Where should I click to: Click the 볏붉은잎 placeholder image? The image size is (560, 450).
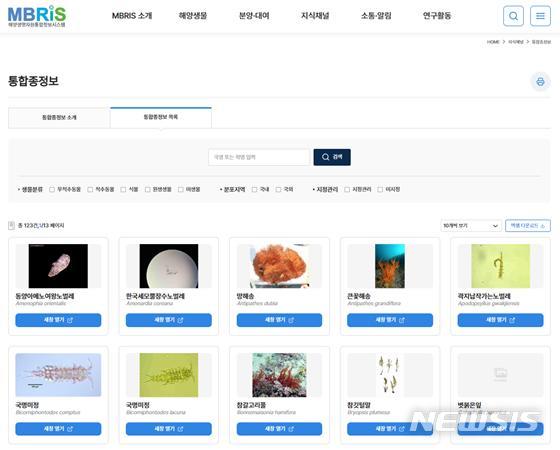pos(500,375)
